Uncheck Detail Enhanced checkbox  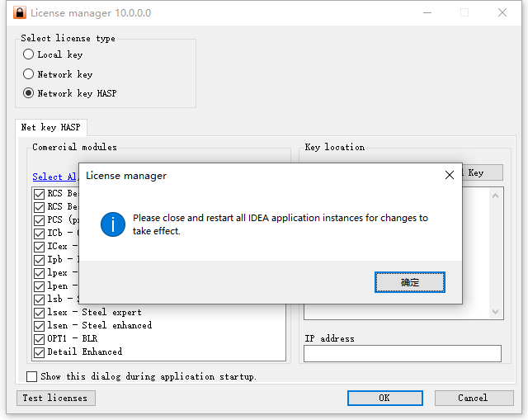point(39,352)
